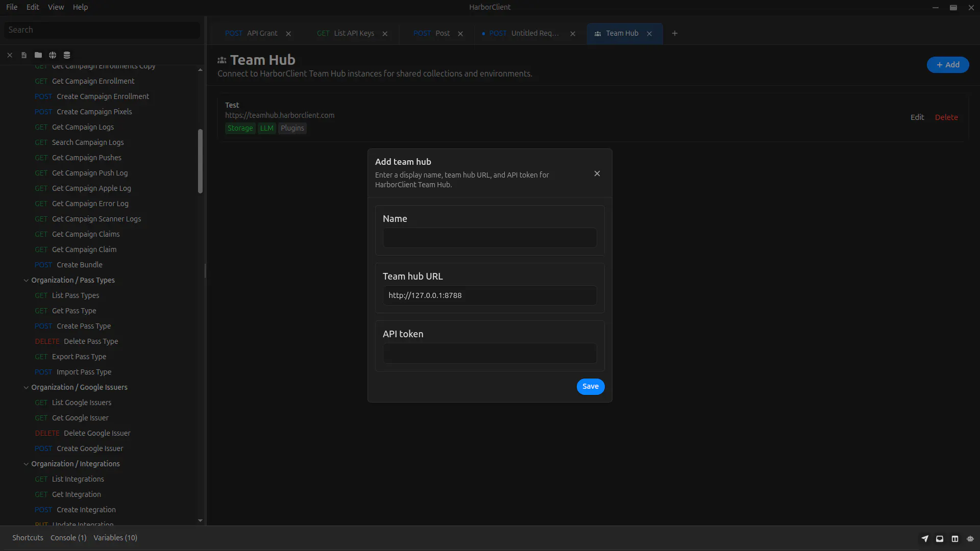Click the sidebar scroll up arrow

200,70
